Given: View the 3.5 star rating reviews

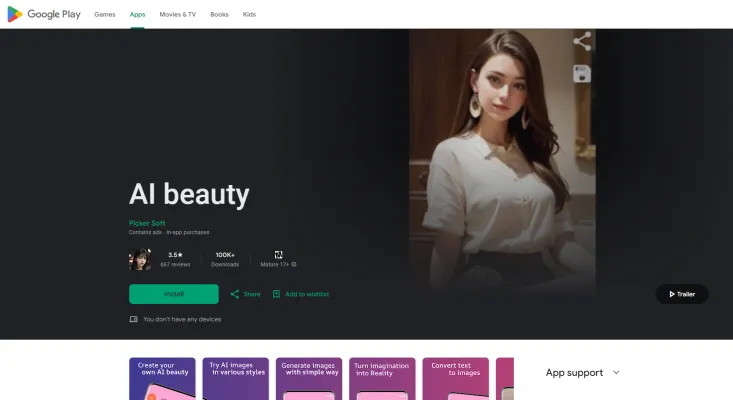Looking at the screenshot, I should pos(175,259).
